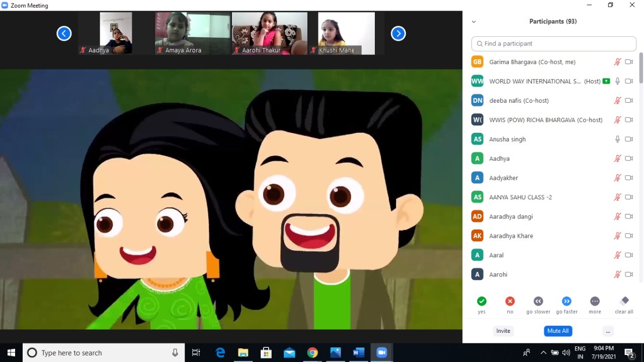The height and width of the screenshot is (362, 644).
Task: Click the taskbar volume icon
Action: point(566,352)
